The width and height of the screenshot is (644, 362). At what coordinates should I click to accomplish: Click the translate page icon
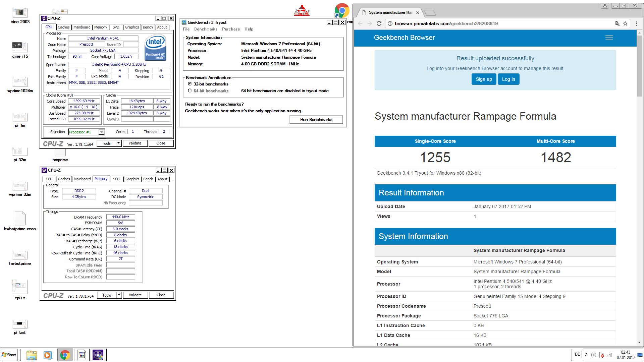618,23
